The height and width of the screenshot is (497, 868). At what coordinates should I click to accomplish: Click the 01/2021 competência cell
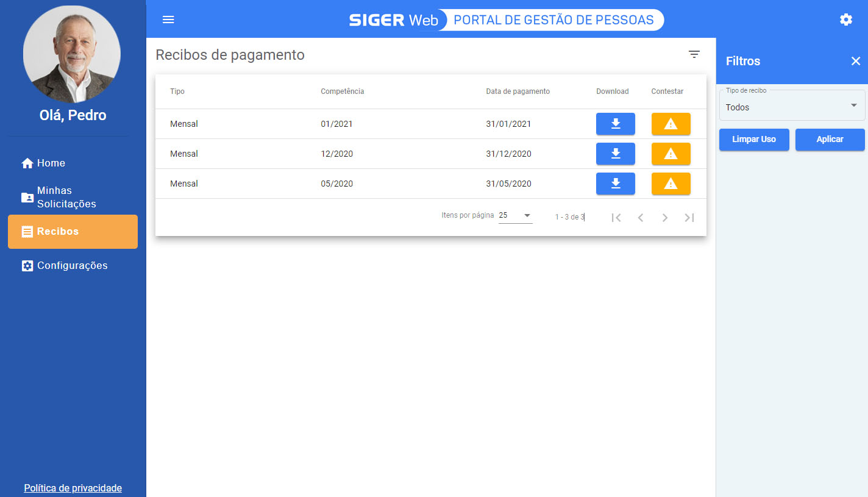337,124
